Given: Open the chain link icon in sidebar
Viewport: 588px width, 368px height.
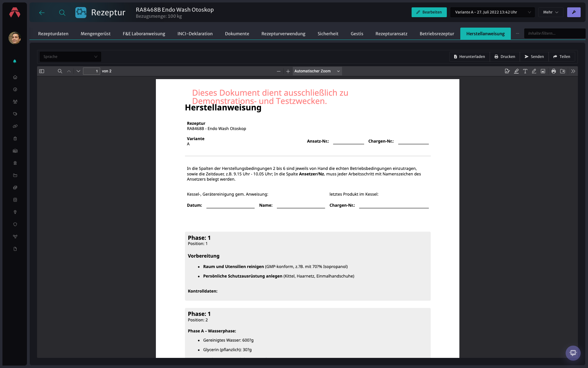Looking at the screenshot, I should click(x=15, y=126).
